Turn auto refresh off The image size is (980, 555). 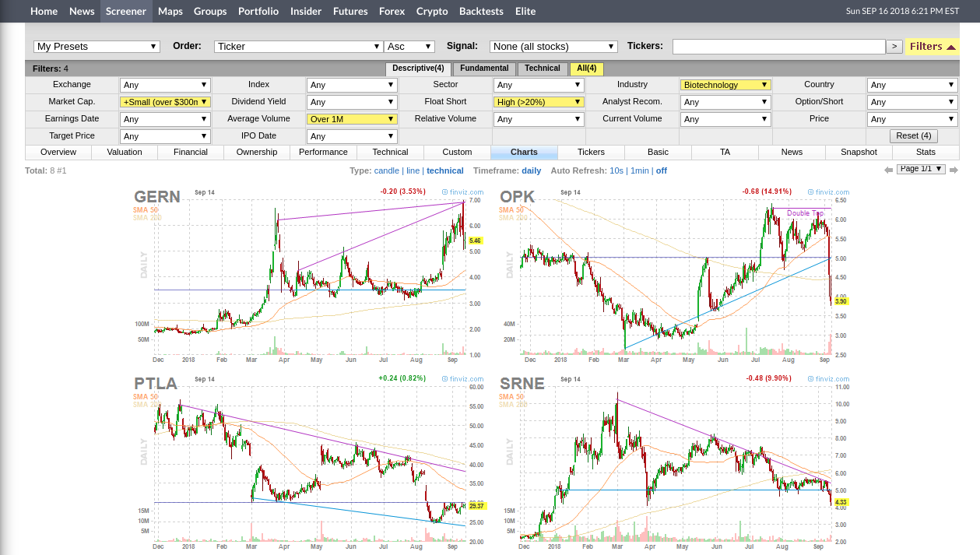coord(662,170)
